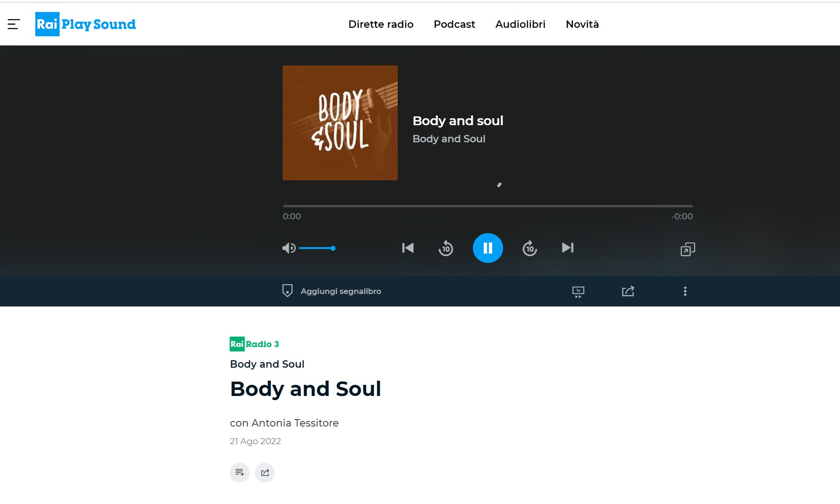
Task: Click the date 21 Ago 2022
Action: coord(255,441)
